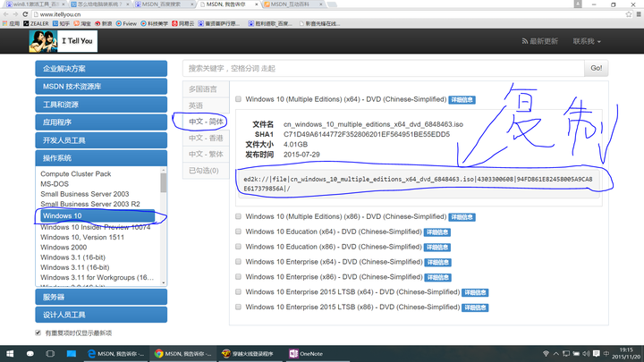
Task: Click the address bar URL
Action: click(x=60, y=14)
